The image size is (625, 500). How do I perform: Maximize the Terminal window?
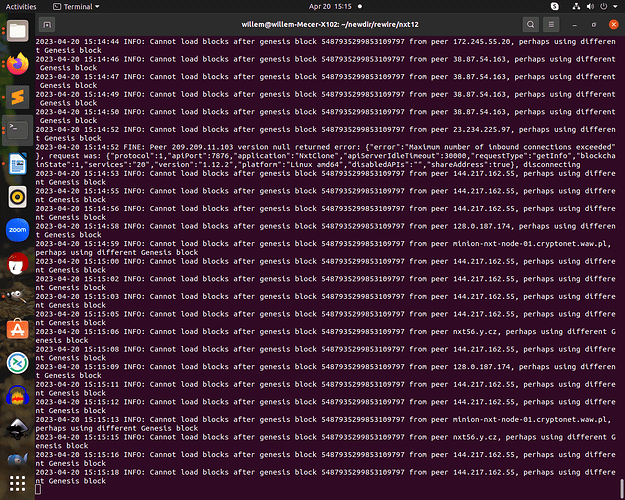point(594,25)
